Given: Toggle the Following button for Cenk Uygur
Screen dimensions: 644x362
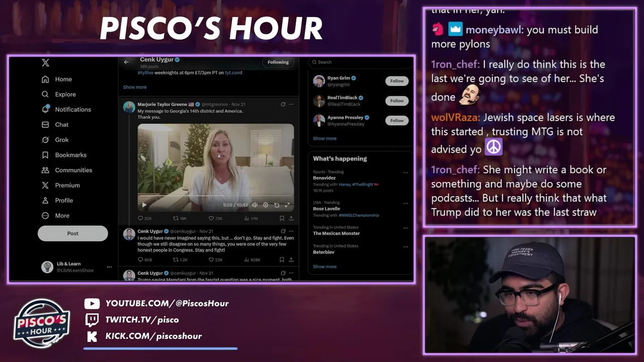Looking at the screenshot, I should (x=278, y=62).
